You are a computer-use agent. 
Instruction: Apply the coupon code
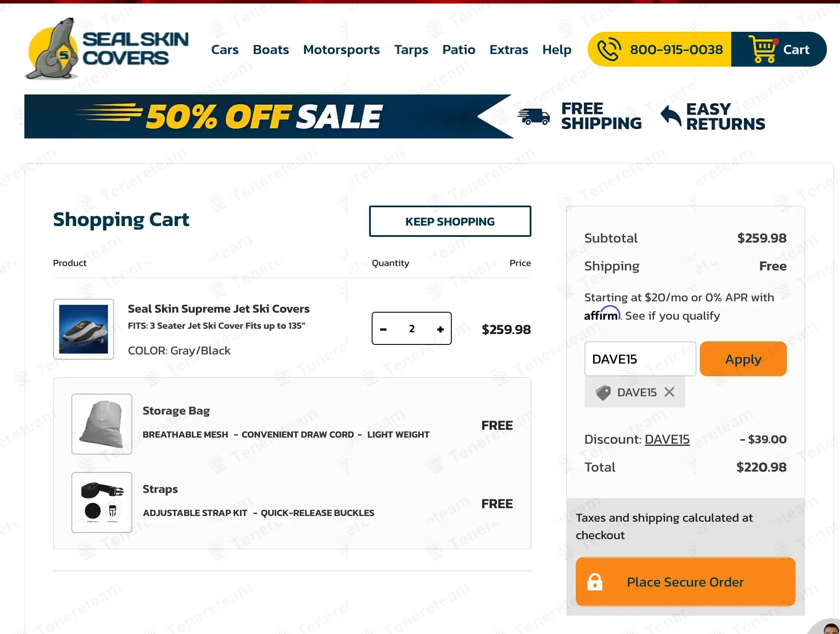click(743, 359)
